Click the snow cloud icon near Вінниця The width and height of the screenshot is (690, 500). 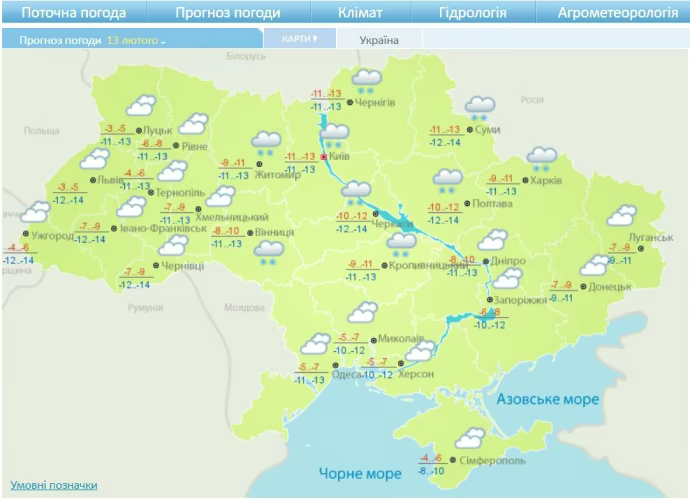click(269, 252)
